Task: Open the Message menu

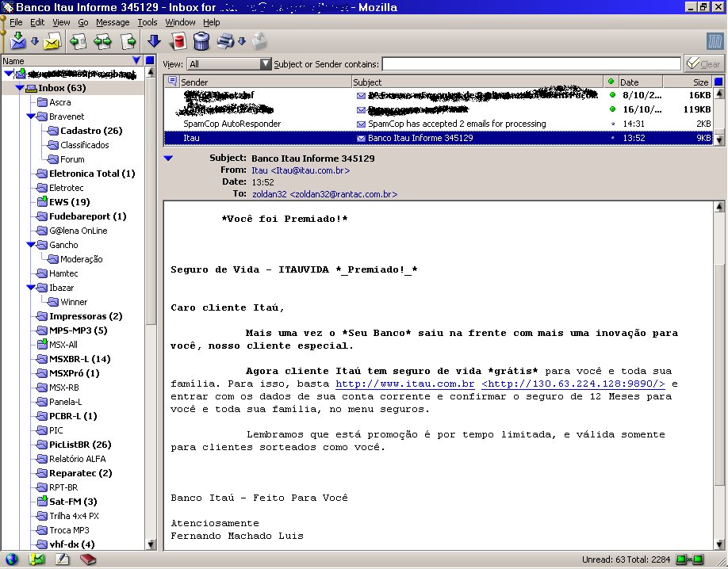Action: click(x=113, y=22)
